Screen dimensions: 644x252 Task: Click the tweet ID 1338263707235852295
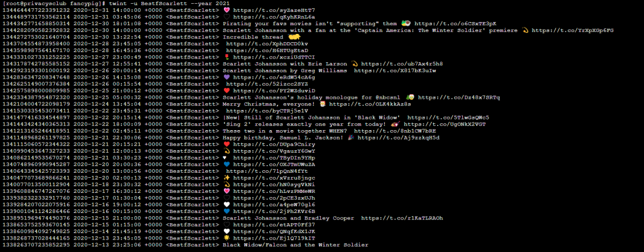[x=36, y=244]
